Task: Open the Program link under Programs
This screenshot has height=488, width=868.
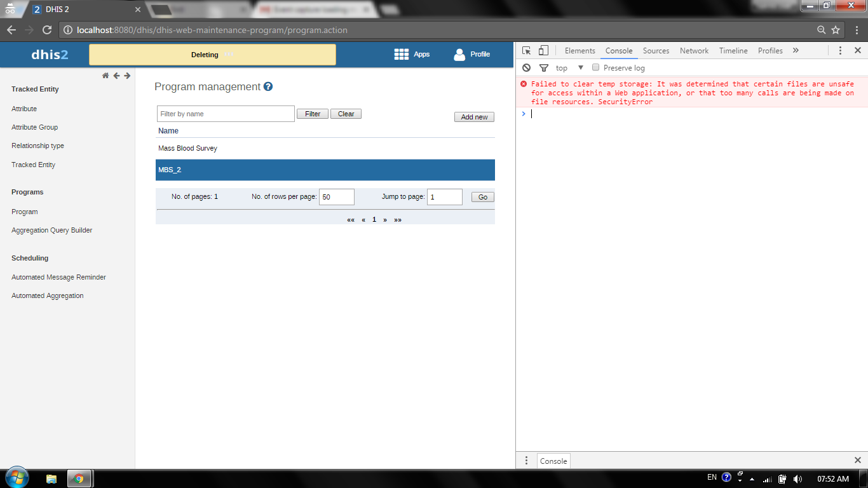Action: tap(25, 212)
